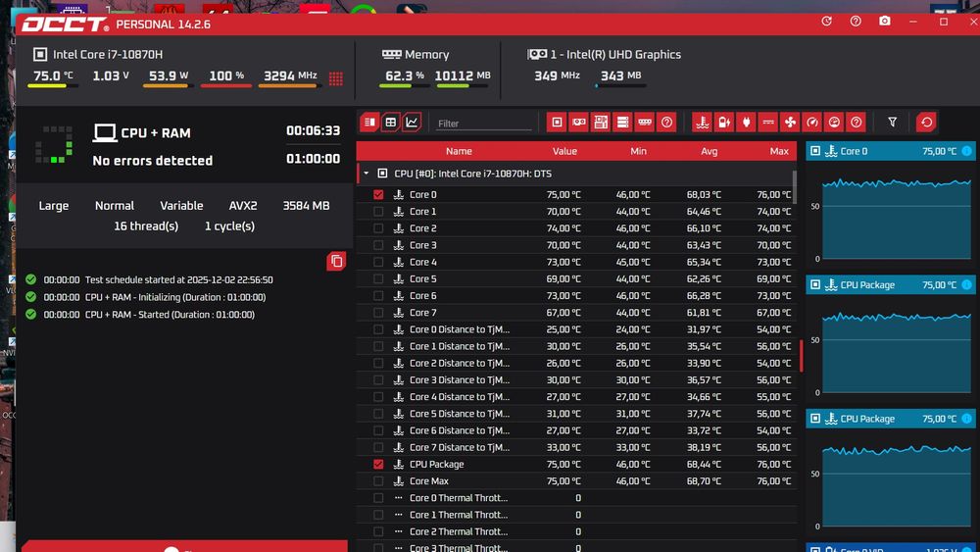The image size is (980, 552).
Task: Sort by the Min column header
Action: (638, 151)
